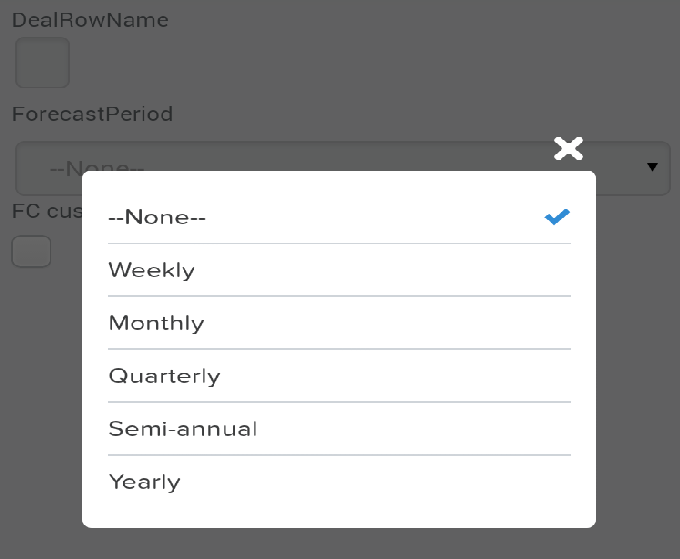Choose Weekly from the list
This screenshot has width=680, height=559.
tap(152, 270)
